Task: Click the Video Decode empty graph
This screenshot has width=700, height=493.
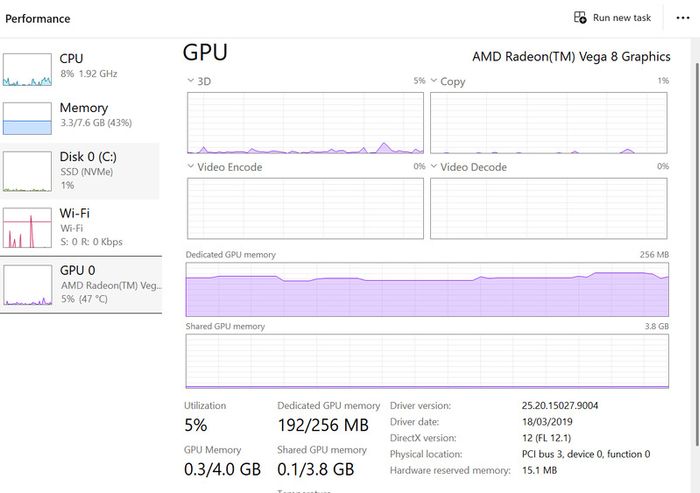Action: pyautogui.click(x=549, y=209)
